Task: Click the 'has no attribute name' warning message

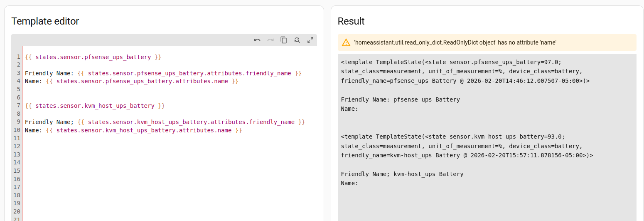Action: coord(455,42)
